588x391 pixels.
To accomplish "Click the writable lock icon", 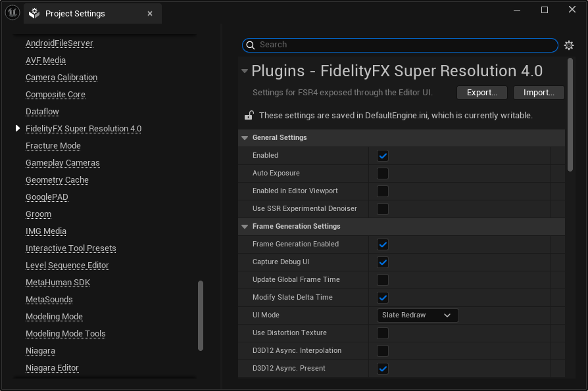I will [x=249, y=116].
